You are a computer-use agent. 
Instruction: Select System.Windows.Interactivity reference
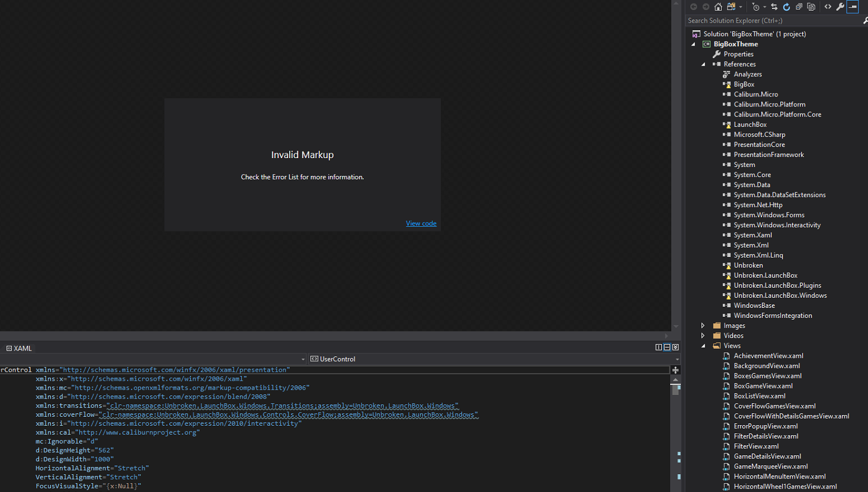777,225
